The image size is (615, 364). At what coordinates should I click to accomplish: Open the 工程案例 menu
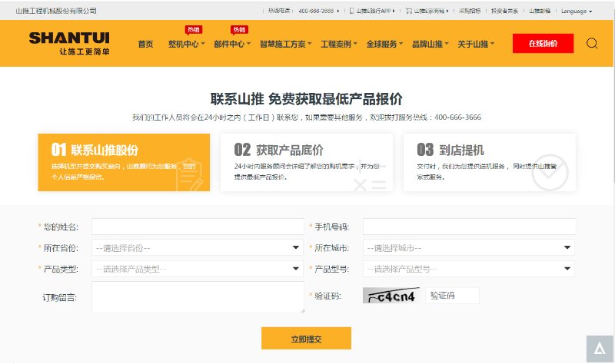[x=339, y=44]
